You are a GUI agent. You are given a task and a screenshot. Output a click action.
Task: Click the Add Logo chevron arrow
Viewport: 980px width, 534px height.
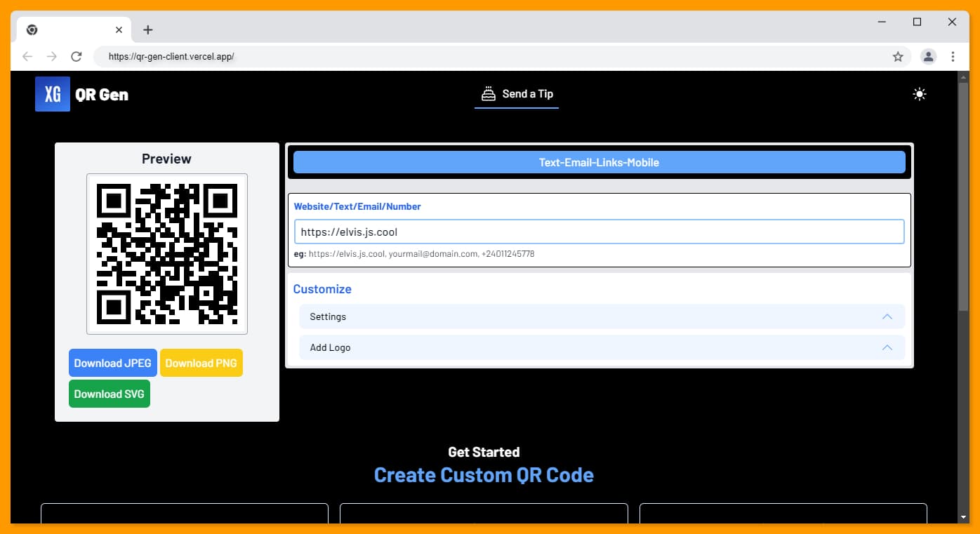887,347
